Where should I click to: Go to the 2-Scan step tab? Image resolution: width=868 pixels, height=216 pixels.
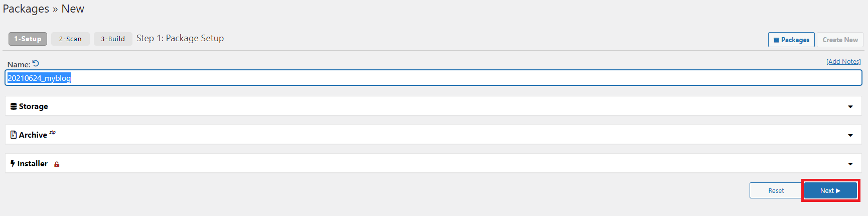click(70, 39)
